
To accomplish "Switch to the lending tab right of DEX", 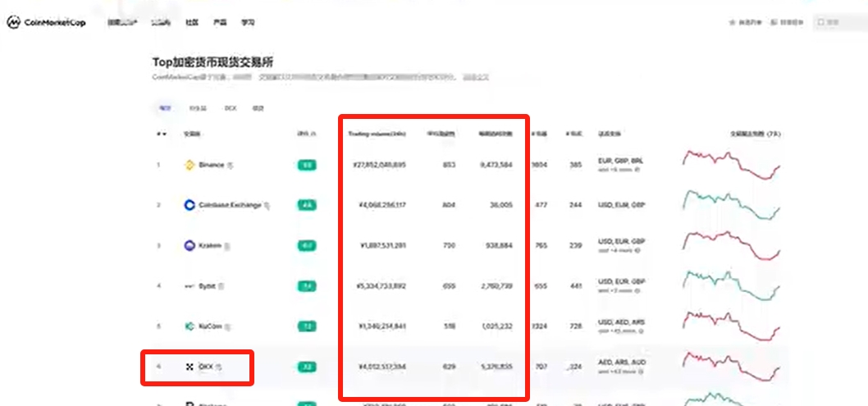I will point(258,108).
